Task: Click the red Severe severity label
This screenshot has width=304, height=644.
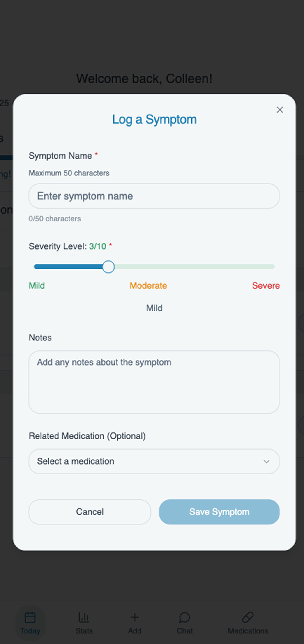Action: pos(266,285)
